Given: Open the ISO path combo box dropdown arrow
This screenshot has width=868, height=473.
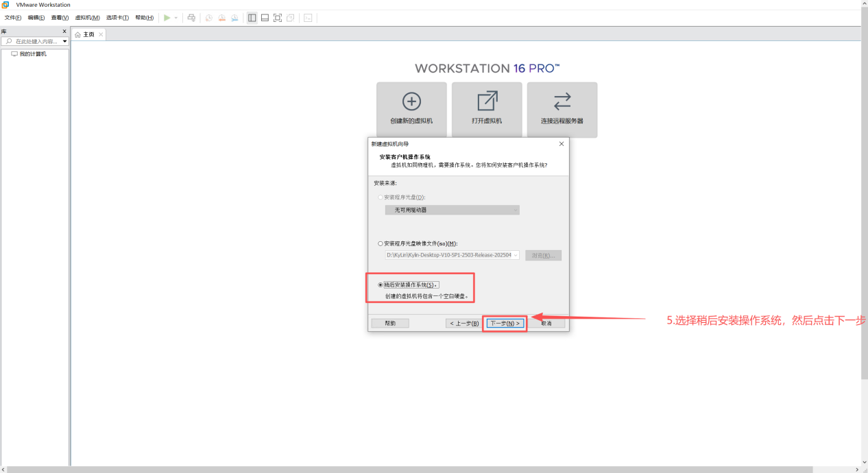Looking at the screenshot, I should (516, 255).
